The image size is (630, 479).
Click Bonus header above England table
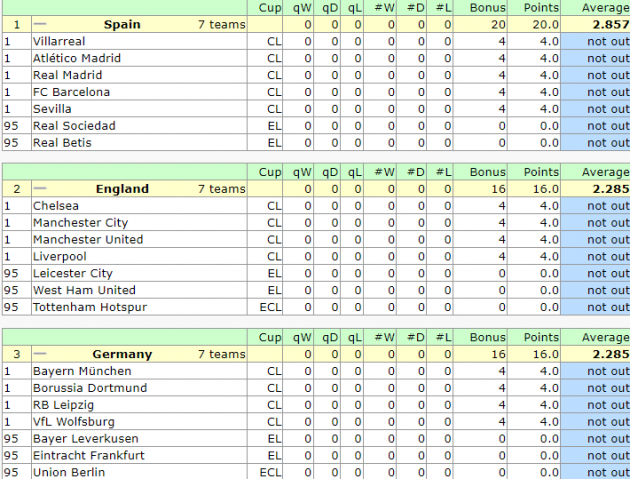point(489,172)
